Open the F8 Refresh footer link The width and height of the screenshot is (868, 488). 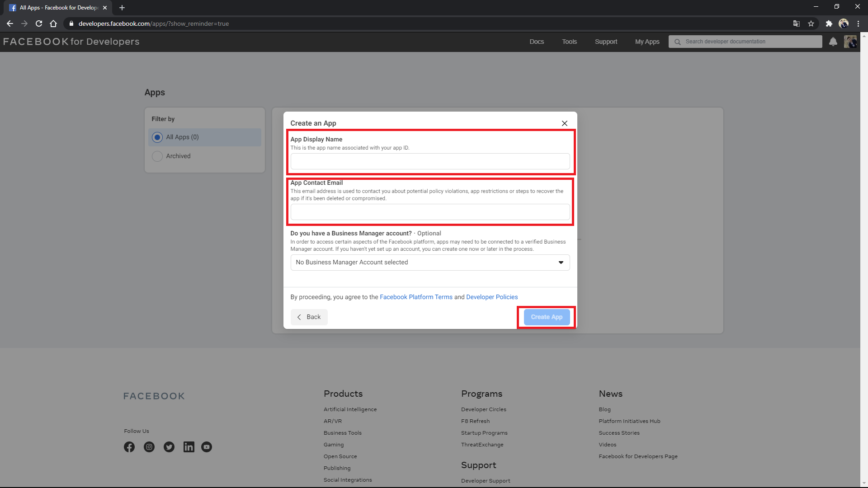pyautogui.click(x=475, y=421)
